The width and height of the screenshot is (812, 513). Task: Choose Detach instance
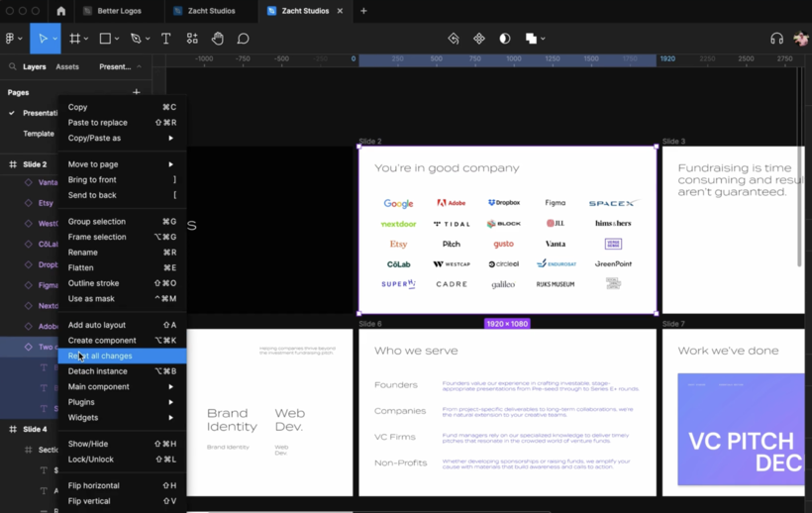coord(122,371)
